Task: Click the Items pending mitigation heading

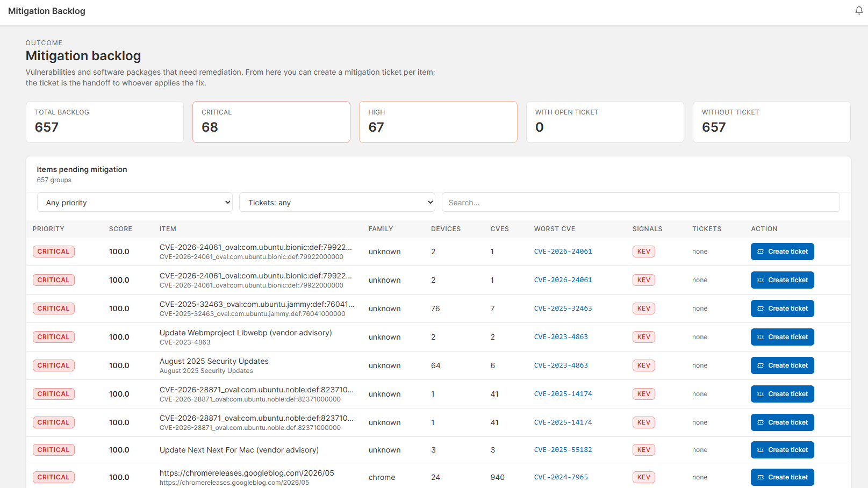Action: (x=82, y=169)
